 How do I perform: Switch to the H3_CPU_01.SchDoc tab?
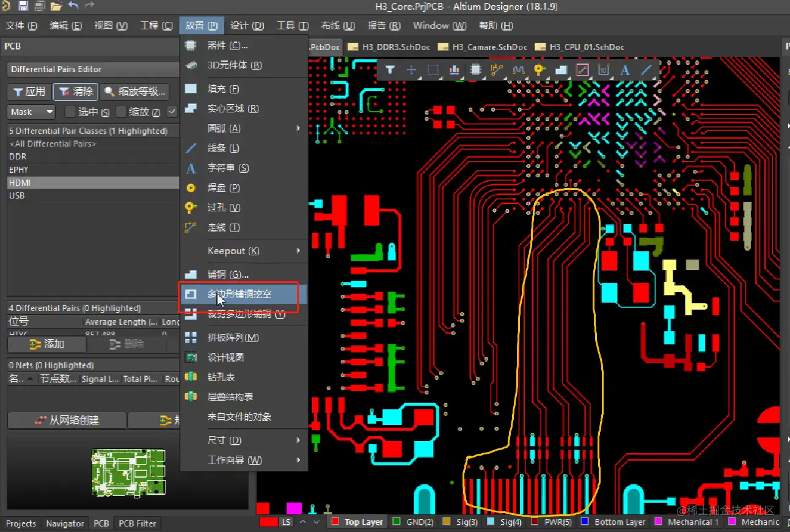(580, 47)
